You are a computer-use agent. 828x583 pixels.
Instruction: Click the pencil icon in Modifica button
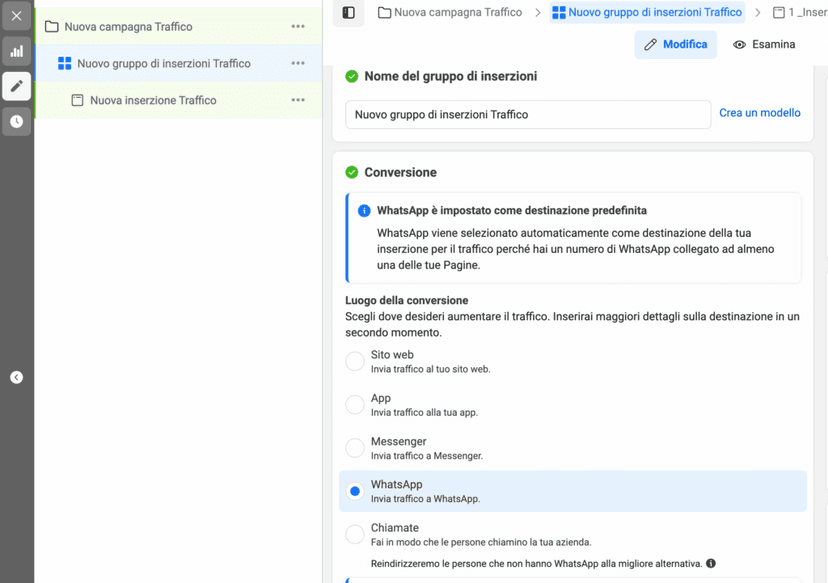650,44
